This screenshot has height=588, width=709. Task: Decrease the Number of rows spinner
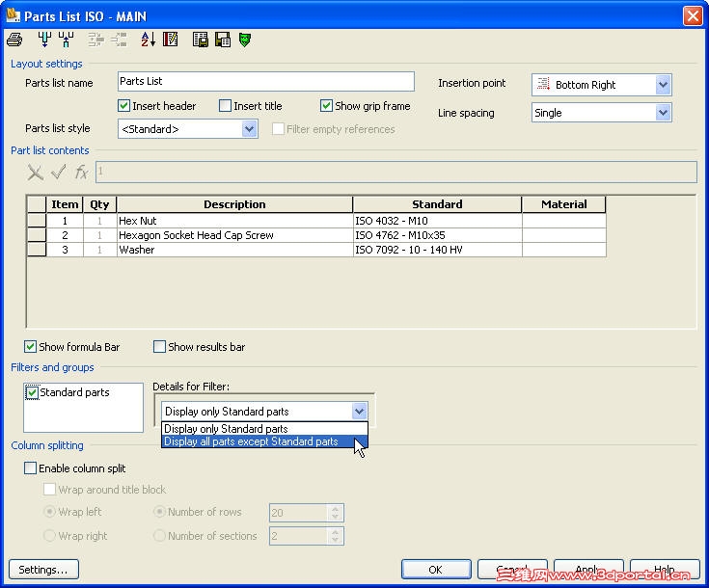click(335, 517)
